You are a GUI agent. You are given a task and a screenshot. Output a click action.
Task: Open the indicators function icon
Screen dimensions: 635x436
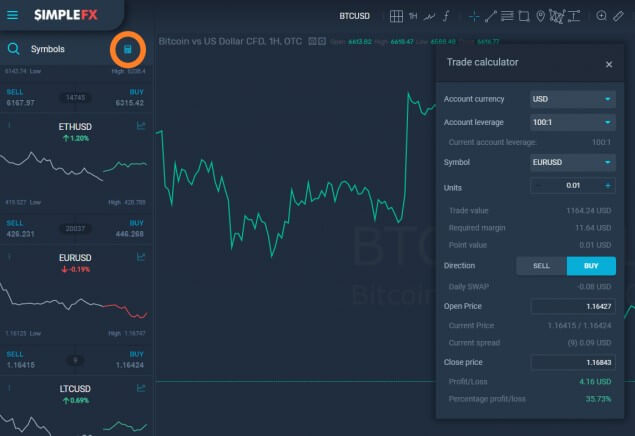point(446,16)
